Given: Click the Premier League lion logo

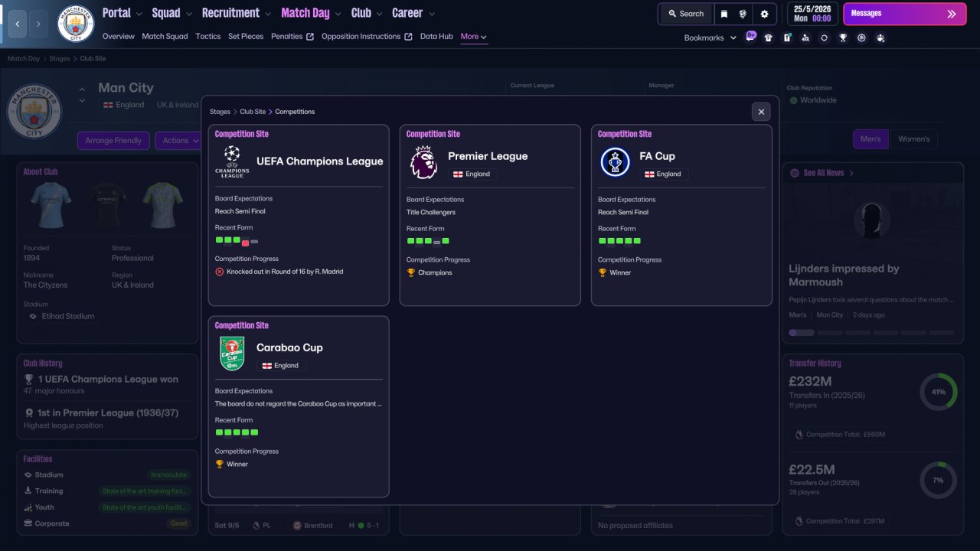Looking at the screenshot, I should [x=423, y=162].
